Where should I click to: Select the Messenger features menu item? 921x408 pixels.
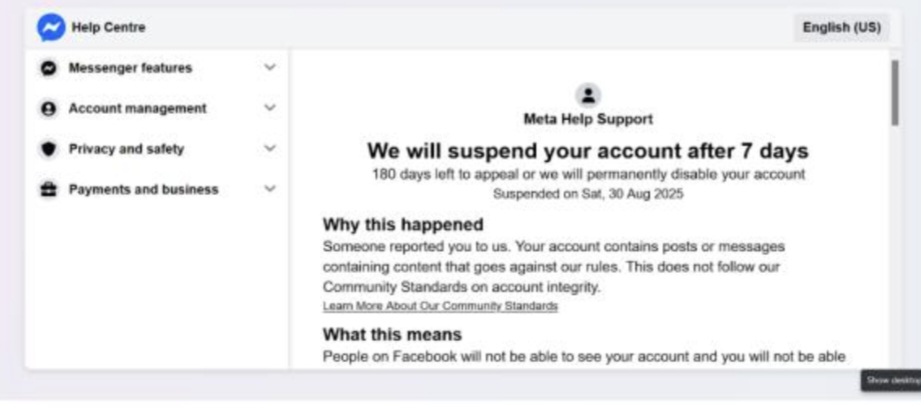(x=130, y=68)
